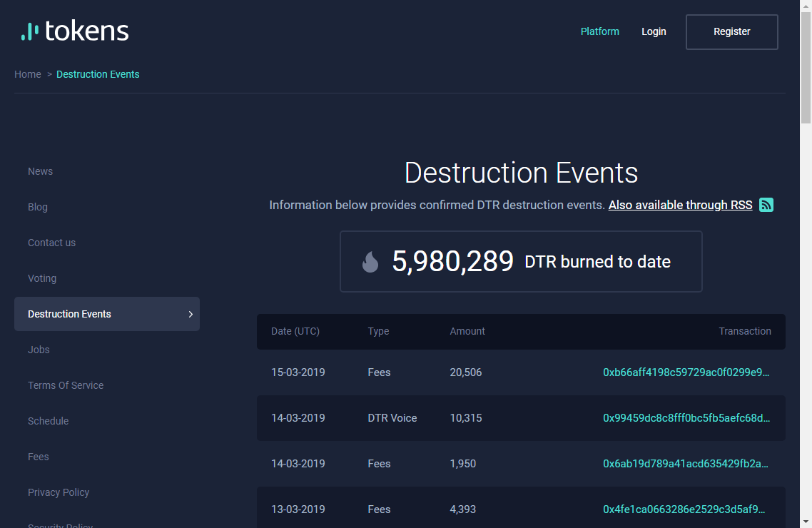Click the flame burn icon
The width and height of the screenshot is (812, 528).
370,261
